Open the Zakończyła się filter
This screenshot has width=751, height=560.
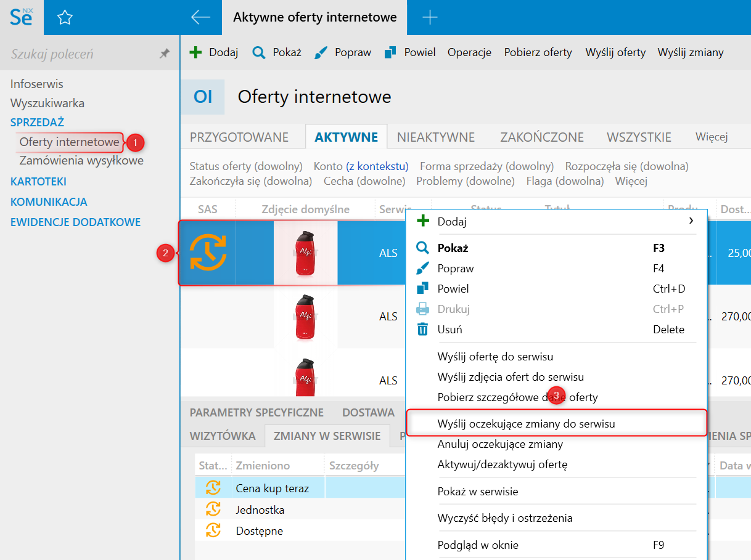coord(251,181)
